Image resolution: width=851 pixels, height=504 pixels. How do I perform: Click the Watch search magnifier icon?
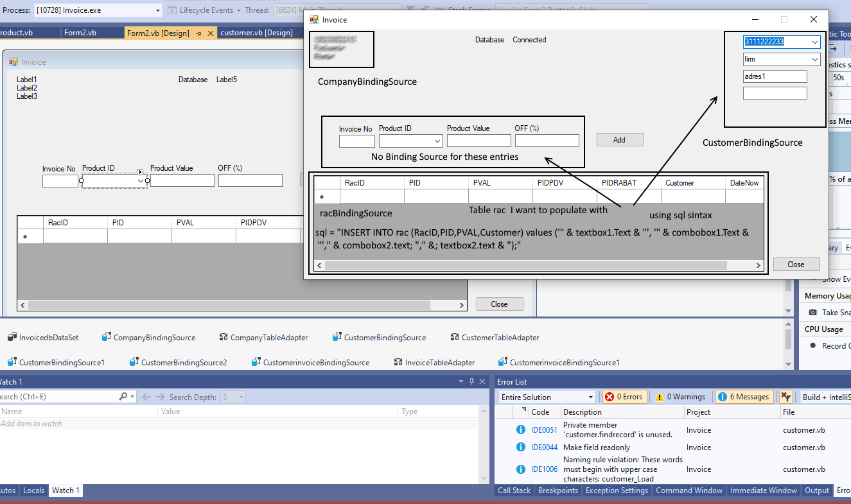[123, 397]
